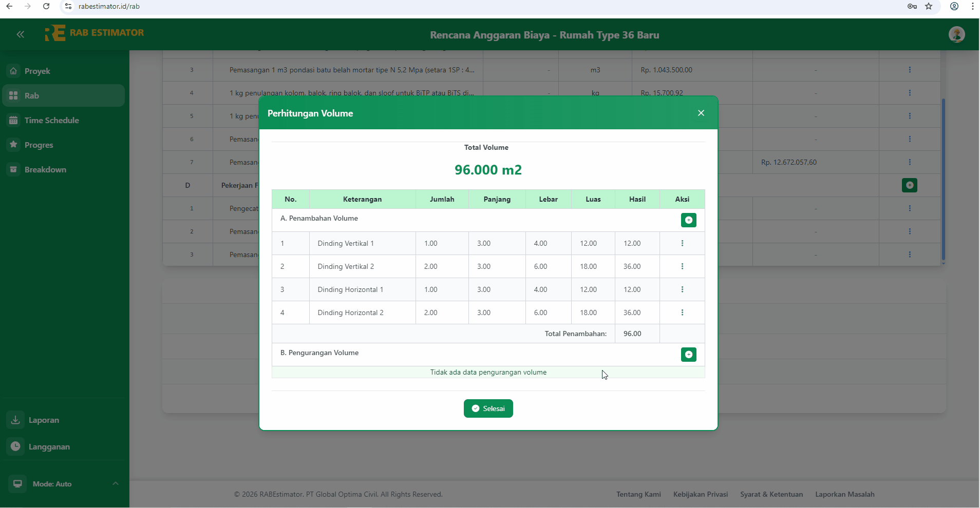This screenshot has height=508, width=980.
Task: Collapse the sidebar using the double-arrow icon
Action: (x=21, y=34)
